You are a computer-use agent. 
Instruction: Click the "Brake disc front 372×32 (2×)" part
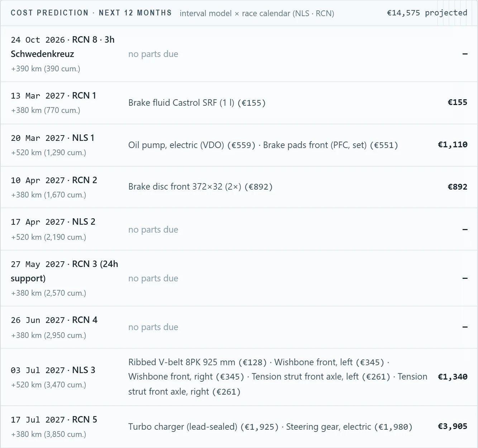pyautogui.click(x=185, y=187)
